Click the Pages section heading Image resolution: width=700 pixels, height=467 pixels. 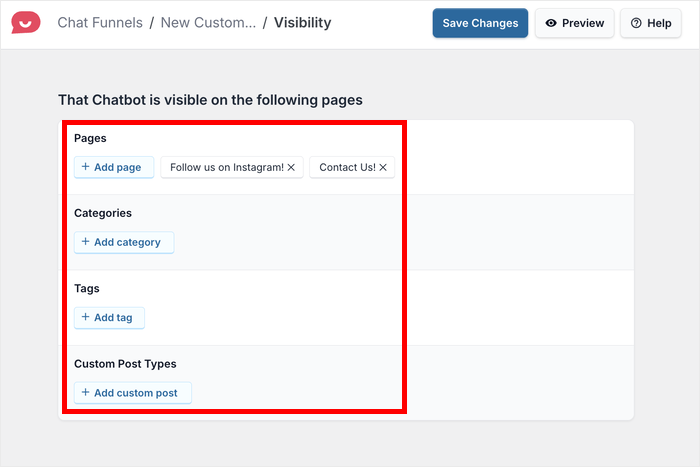pyautogui.click(x=90, y=138)
